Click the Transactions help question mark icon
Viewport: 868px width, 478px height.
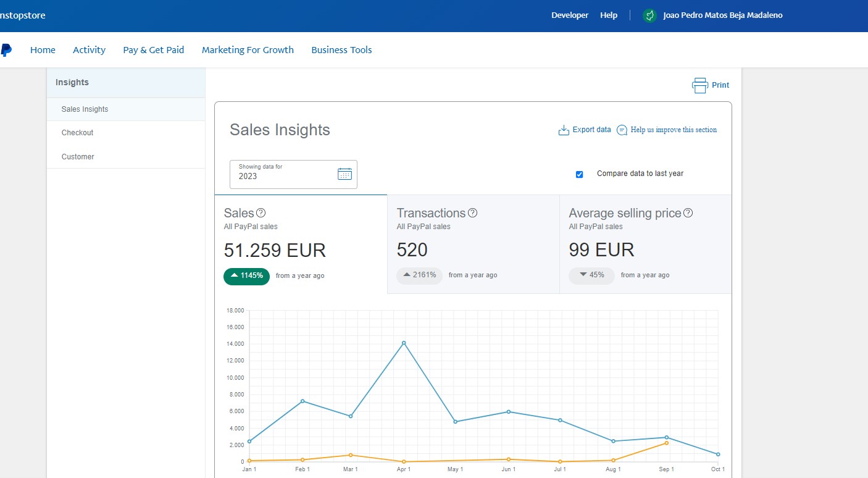(x=472, y=213)
